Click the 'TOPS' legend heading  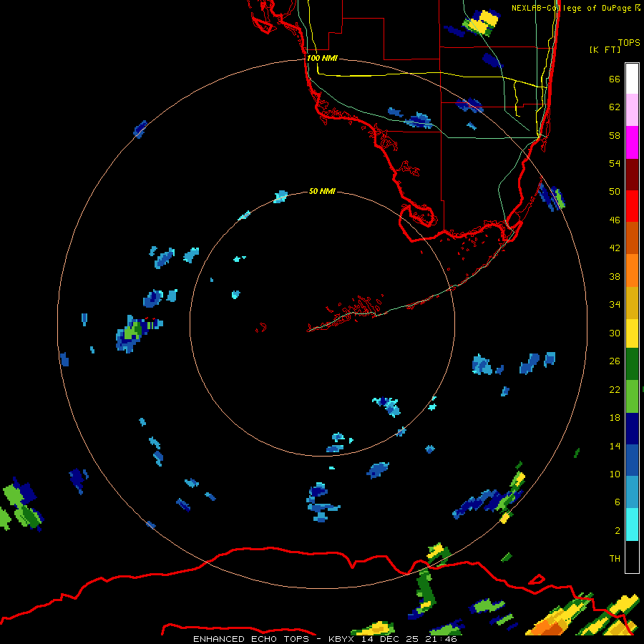point(629,42)
